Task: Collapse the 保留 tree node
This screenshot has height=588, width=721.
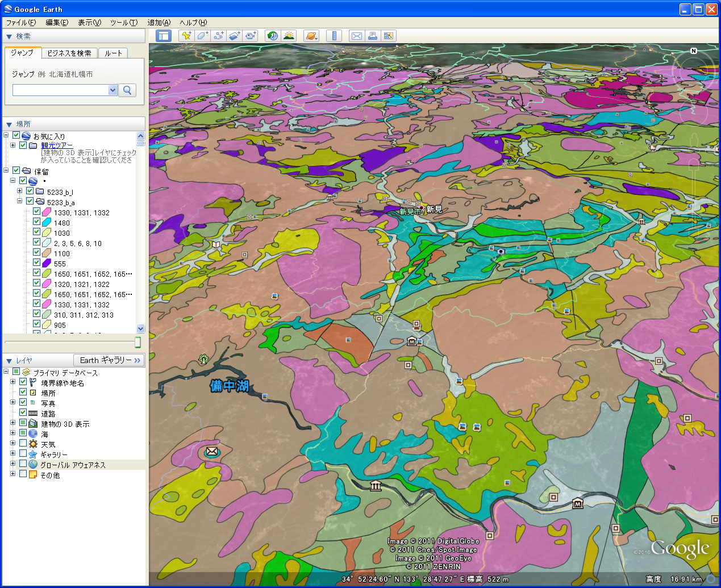Action: [x=6, y=170]
